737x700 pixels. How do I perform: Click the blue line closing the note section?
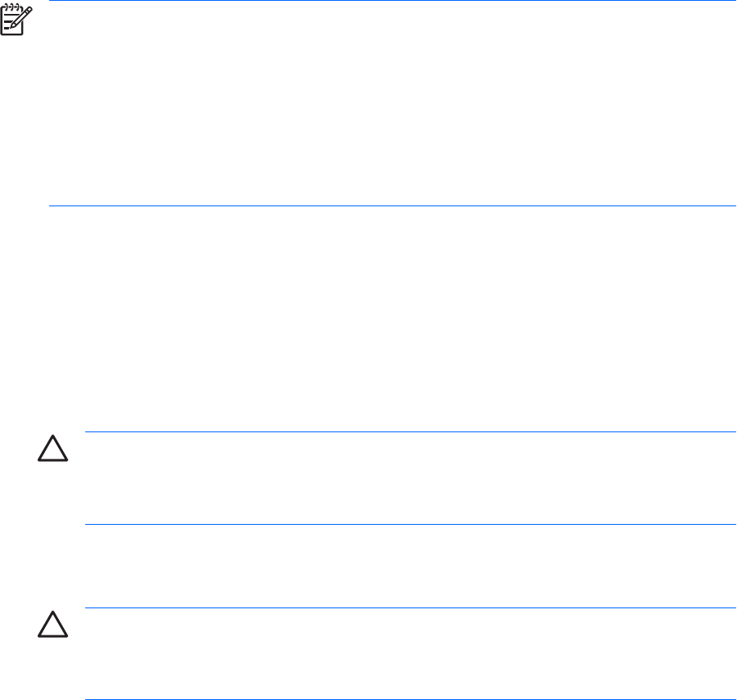[x=393, y=206]
